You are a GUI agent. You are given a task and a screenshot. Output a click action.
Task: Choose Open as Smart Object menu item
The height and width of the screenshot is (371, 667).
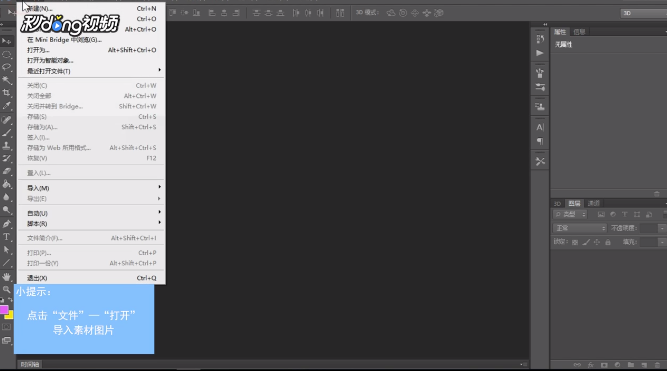[x=91, y=60]
